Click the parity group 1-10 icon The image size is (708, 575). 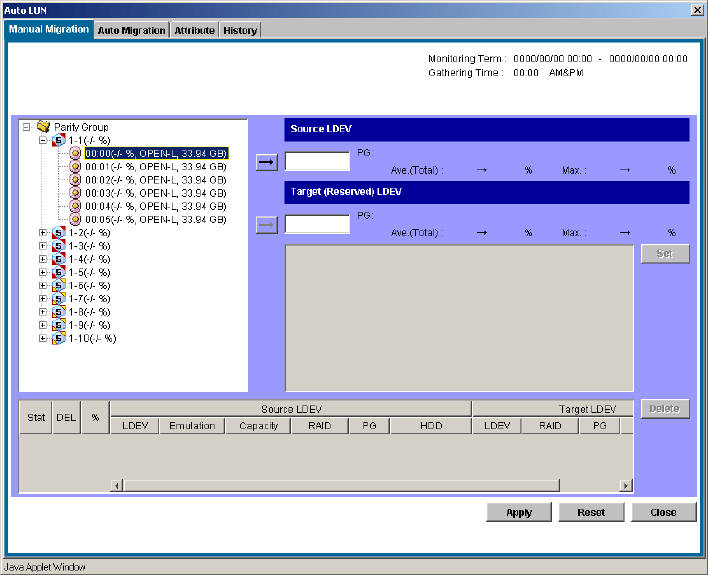click(59, 338)
